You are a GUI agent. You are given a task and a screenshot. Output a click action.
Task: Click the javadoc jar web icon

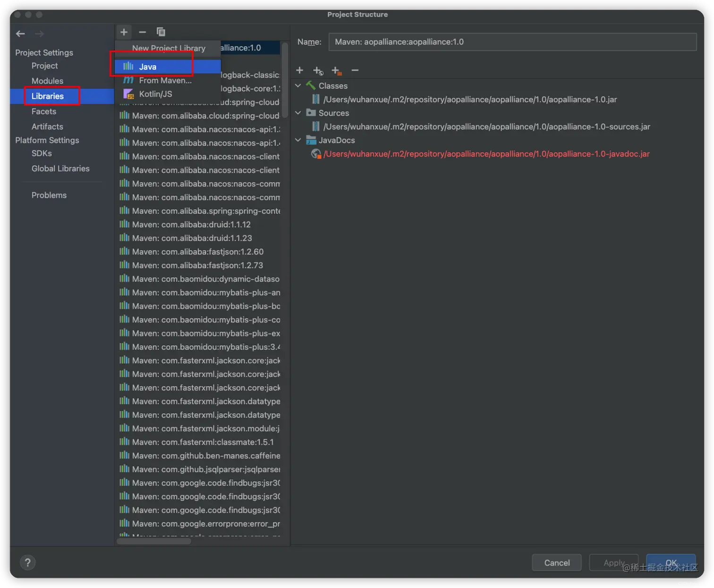click(316, 154)
